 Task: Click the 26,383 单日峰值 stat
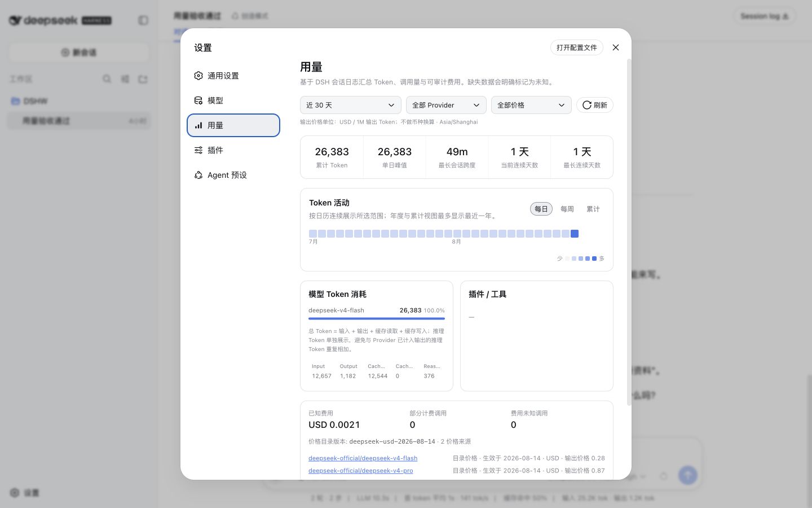(x=395, y=157)
